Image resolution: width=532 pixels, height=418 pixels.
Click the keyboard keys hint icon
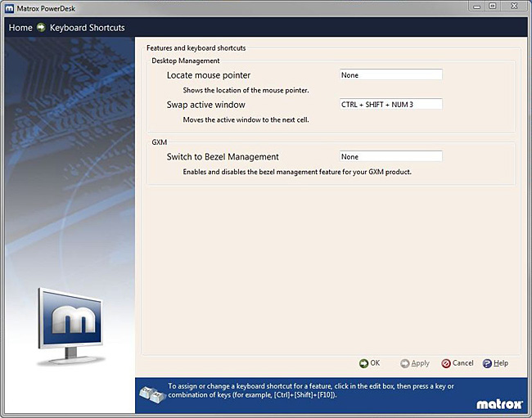[x=152, y=394]
